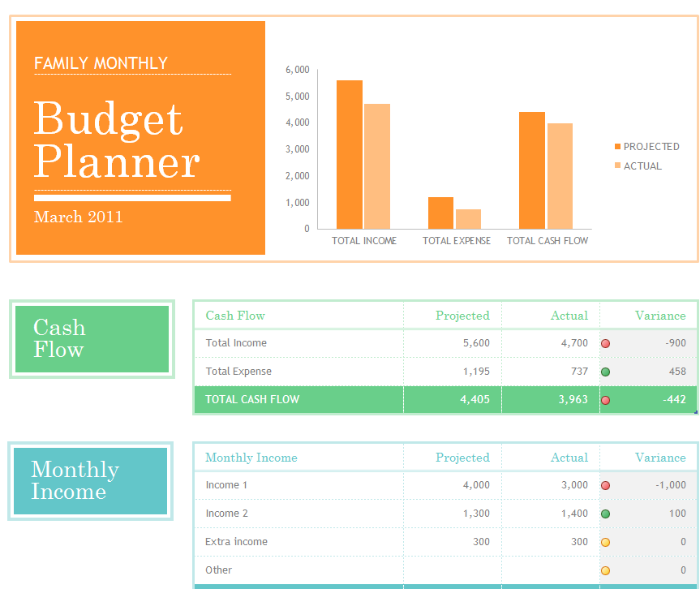Click the Cash Flow table 'Actual' header
The height and width of the screenshot is (589, 700).
(551, 316)
